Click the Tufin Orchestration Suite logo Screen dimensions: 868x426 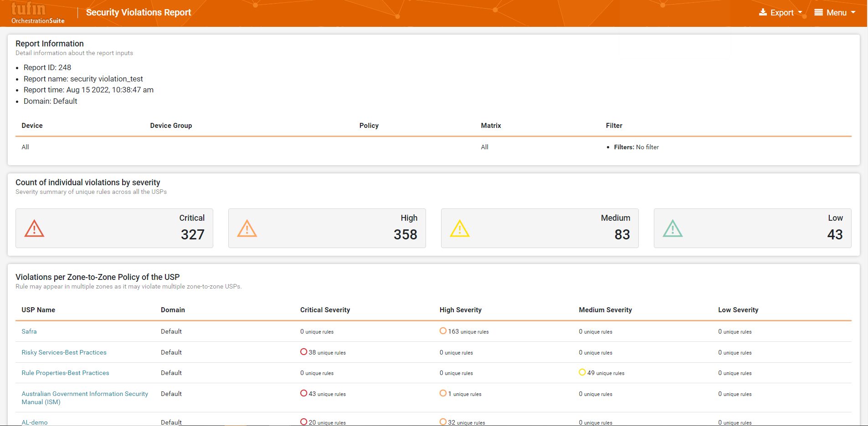[x=37, y=13]
